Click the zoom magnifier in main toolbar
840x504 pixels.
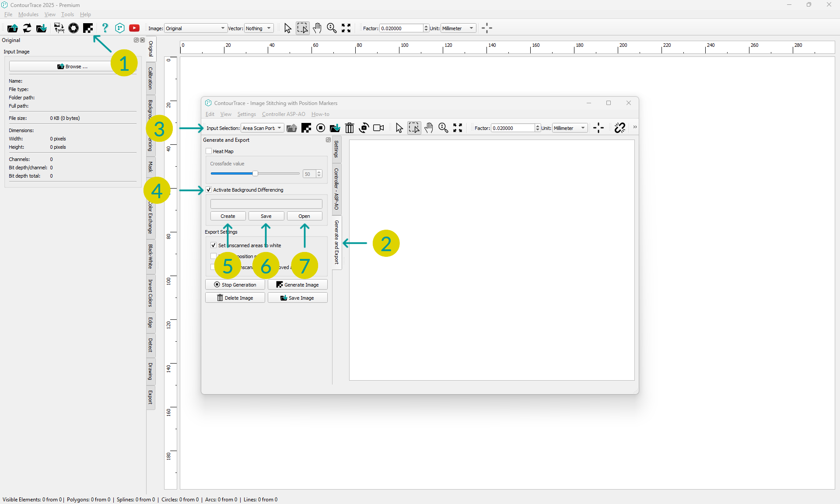tap(332, 28)
